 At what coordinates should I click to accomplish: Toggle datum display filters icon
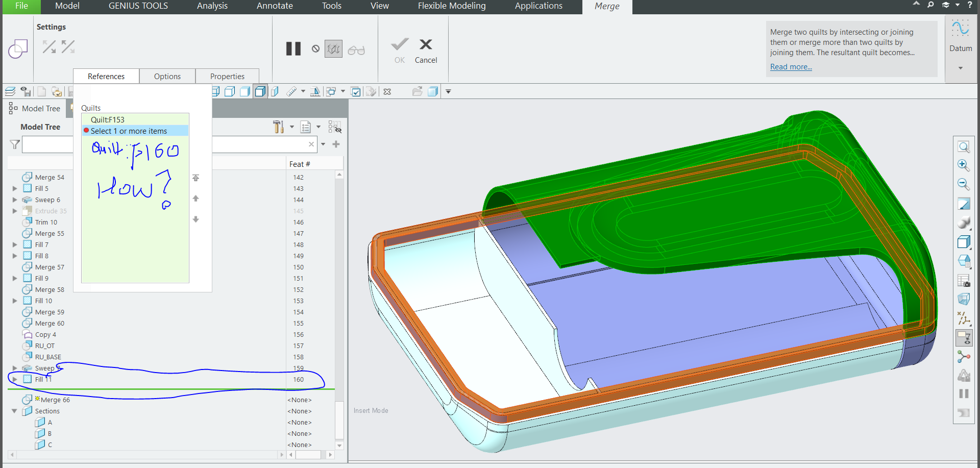point(964,318)
